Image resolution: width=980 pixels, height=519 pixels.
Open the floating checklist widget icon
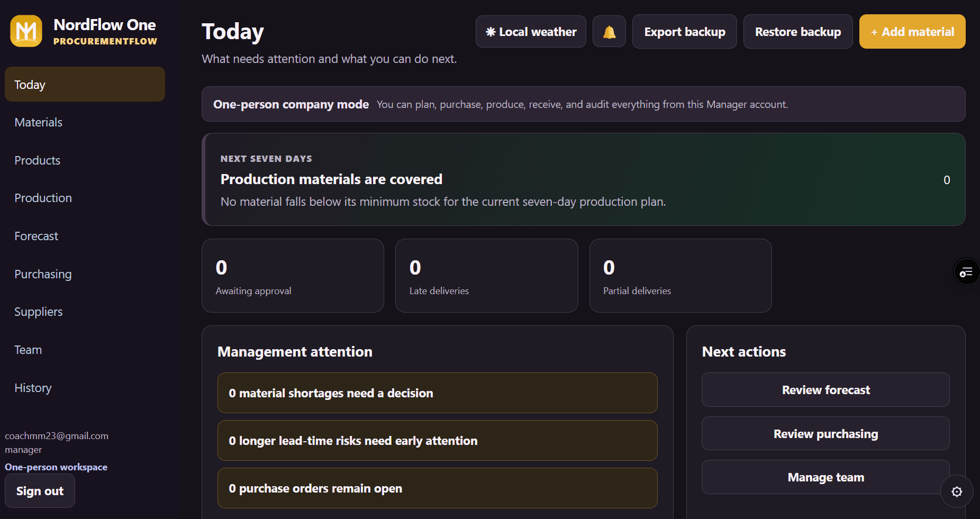(x=966, y=272)
